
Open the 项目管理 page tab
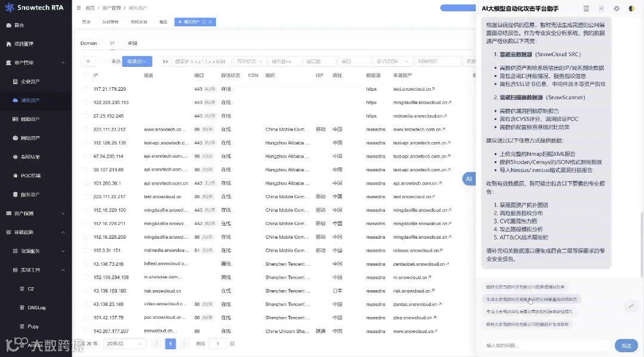(x=110, y=21)
